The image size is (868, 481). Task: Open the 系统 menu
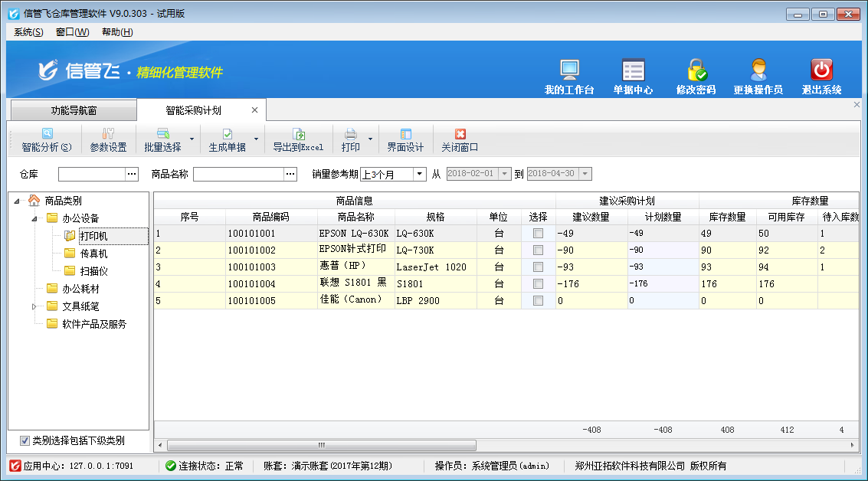point(26,33)
